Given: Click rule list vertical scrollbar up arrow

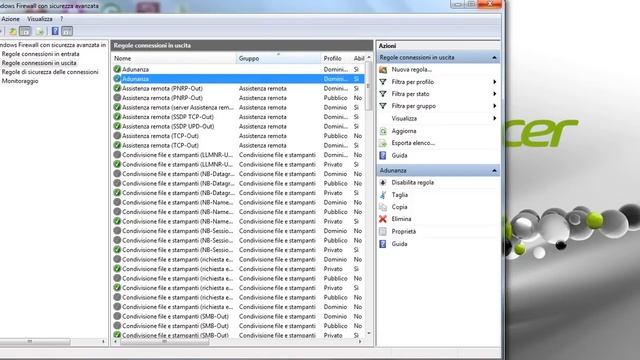Looking at the screenshot, I should [x=369, y=57].
